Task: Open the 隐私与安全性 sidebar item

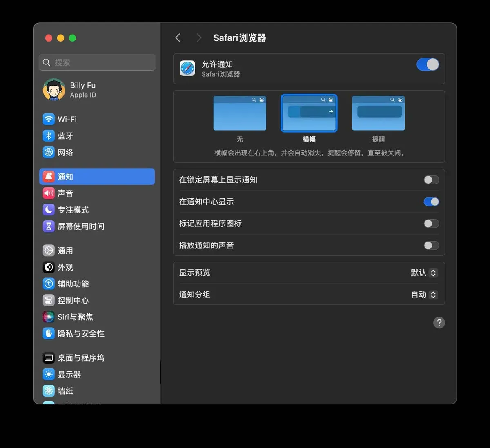Action: tap(97, 333)
